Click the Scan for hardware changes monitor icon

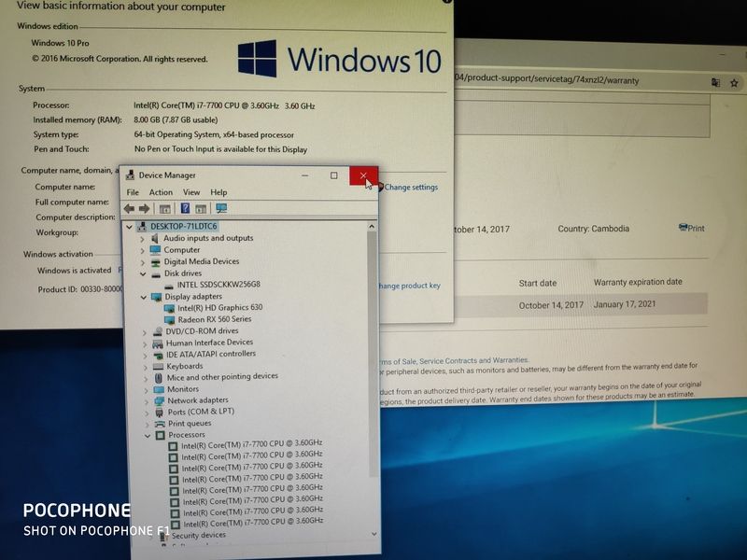[221, 208]
